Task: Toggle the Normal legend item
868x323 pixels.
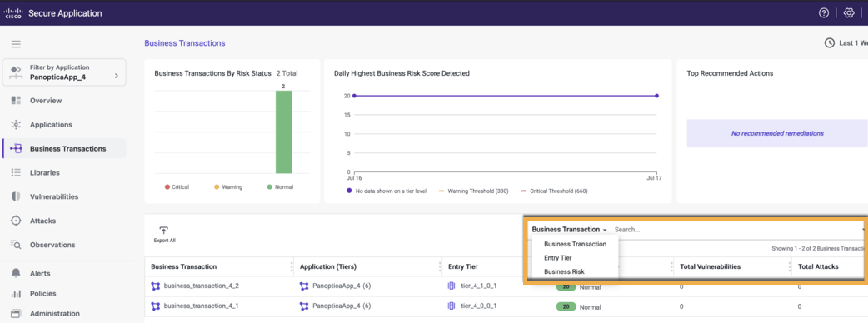Action: tap(280, 187)
